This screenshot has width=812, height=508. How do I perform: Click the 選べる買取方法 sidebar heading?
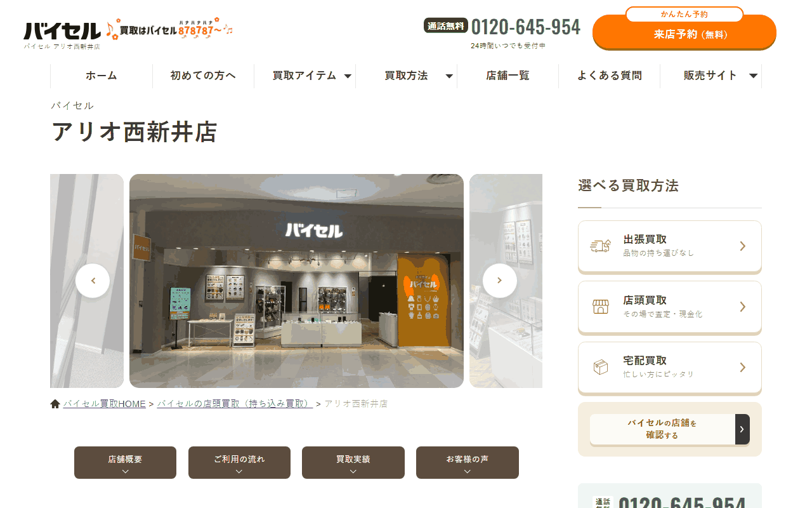coord(628,185)
